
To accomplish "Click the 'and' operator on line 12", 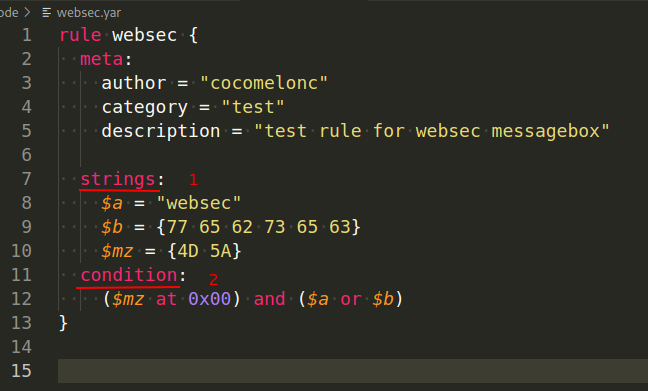I will [x=269, y=299].
